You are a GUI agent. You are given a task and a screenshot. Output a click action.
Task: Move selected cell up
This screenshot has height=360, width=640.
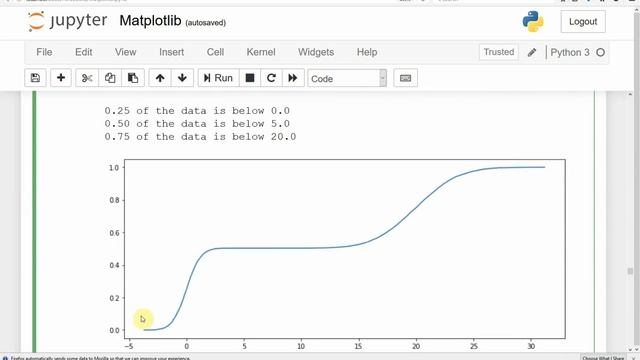coord(160,78)
